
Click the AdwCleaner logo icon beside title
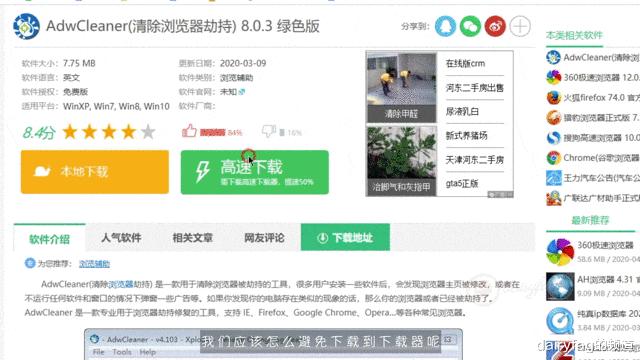click(x=26, y=26)
